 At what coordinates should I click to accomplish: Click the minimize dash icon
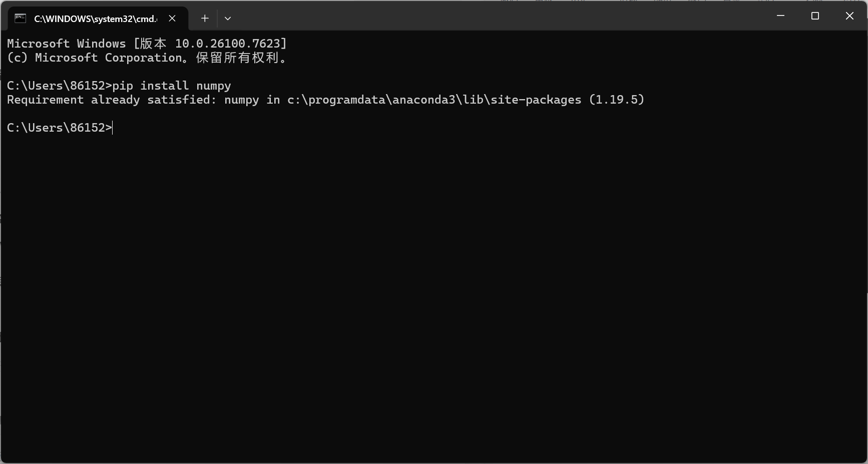pos(781,16)
